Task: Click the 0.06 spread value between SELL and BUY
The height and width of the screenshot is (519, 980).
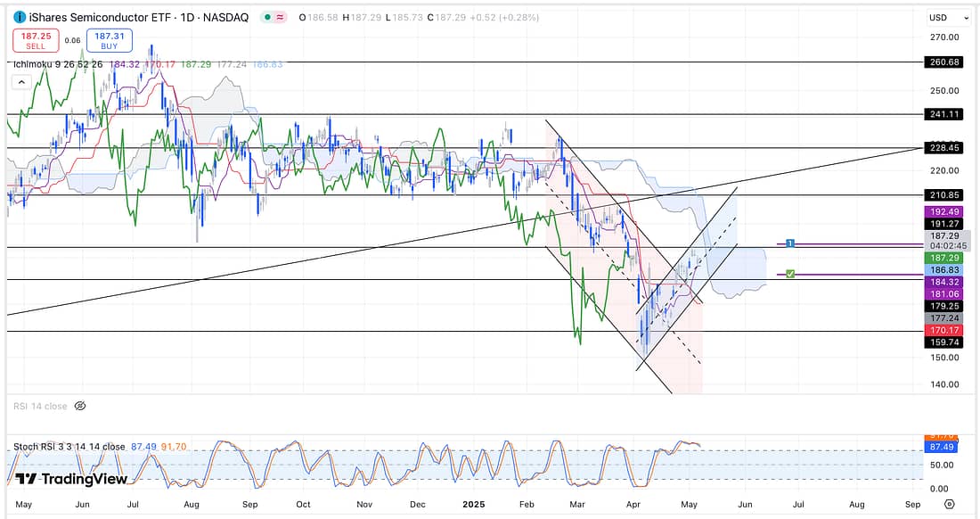Action: 72,41
